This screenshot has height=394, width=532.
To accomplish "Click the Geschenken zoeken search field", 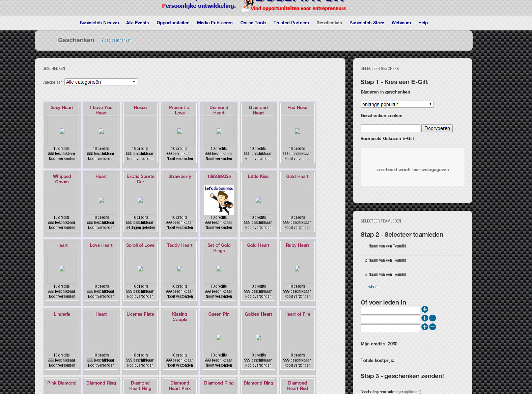I will click(390, 128).
